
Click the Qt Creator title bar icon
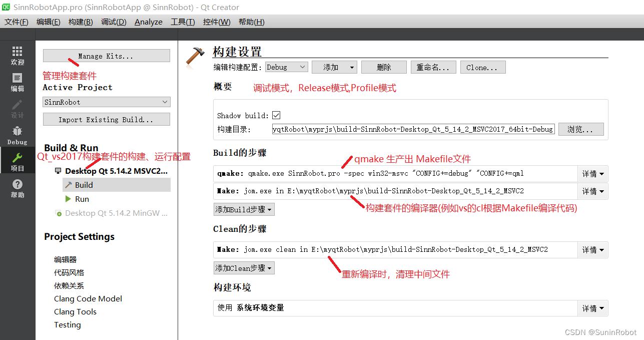click(x=7, y=7)
